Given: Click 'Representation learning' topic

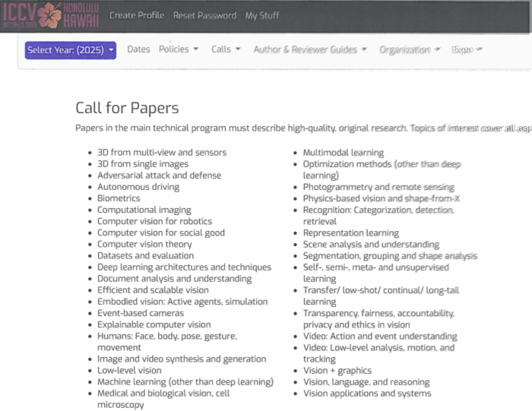Looking at the screenshot, I should tap(351, 232).
